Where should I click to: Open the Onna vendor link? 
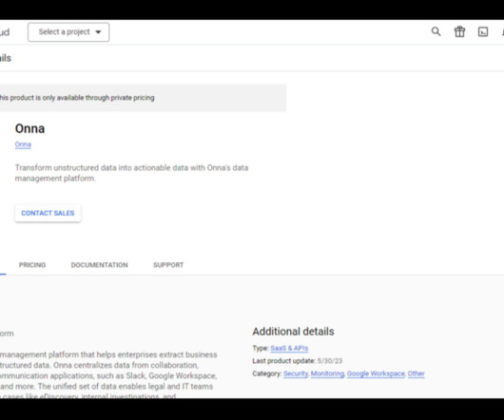pyautogui.click(x=23, y=144)
